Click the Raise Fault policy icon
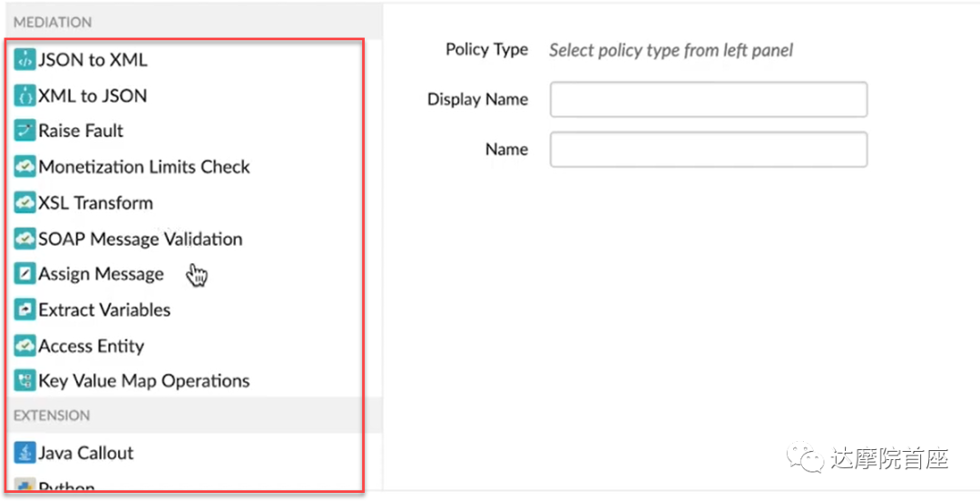Viewport: 980px width, 501px height. [24, 132]
